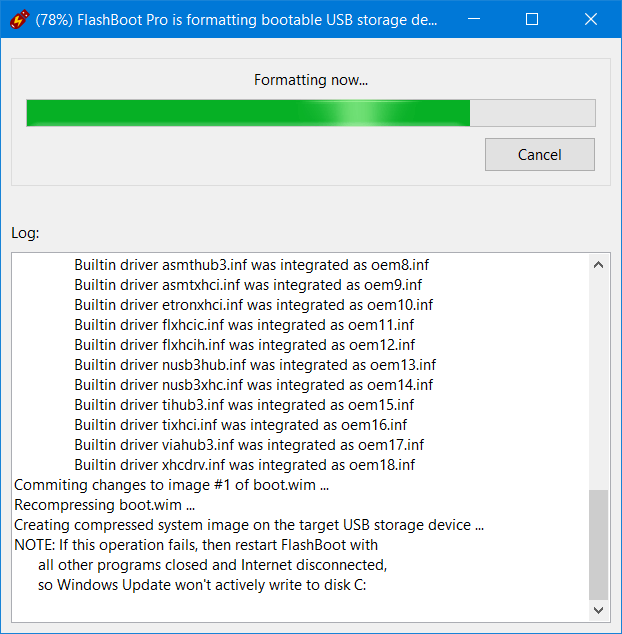Viewport: 622px width, 634px height.
Task: Click 'so Windows Update won't actively write' line
Action: tap(202, 585)
